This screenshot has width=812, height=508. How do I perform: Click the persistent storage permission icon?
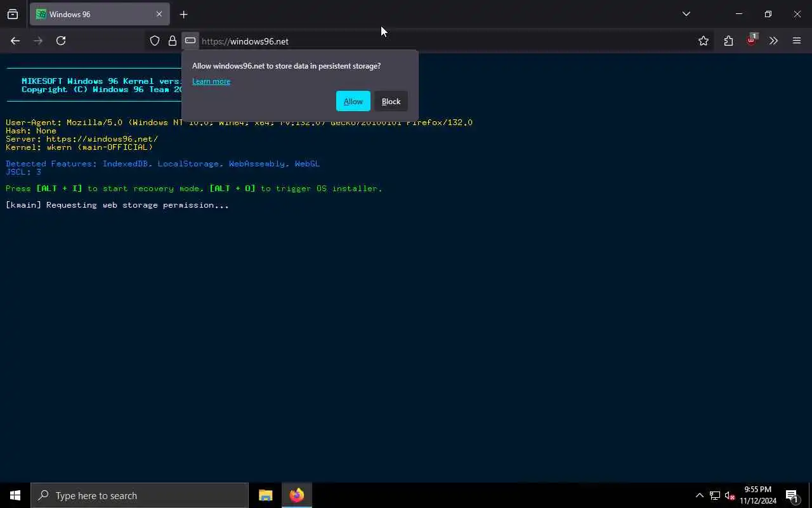click(x=190, y=41)
